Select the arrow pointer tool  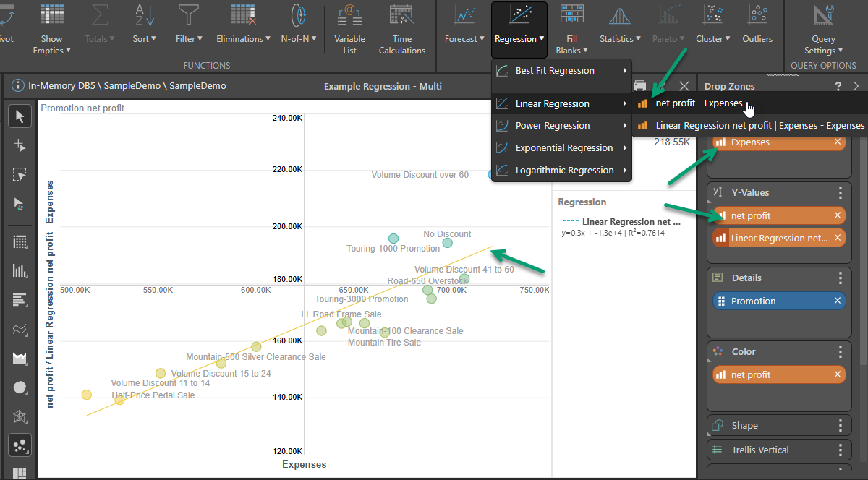pyautogui.click(x=20, y=116)
